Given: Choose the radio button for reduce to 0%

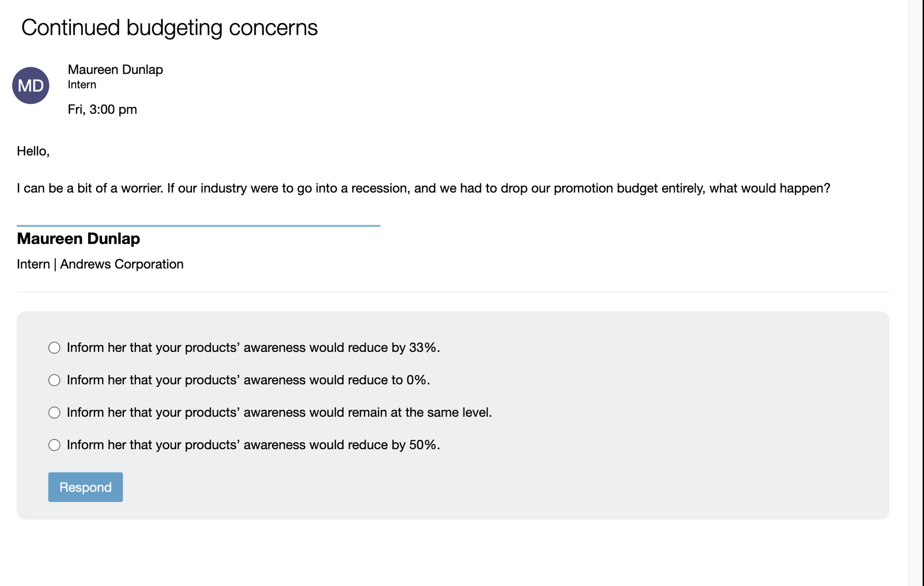Looking at the screenshot, I should (x=54, y=380).
